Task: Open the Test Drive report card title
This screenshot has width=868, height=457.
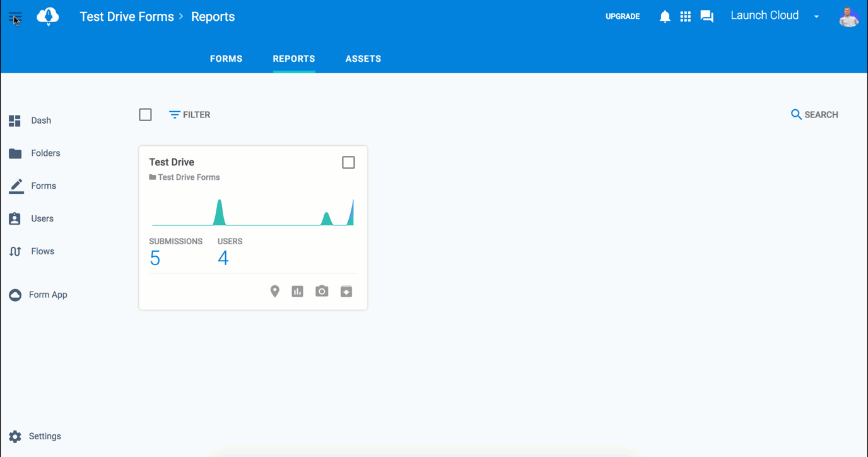Action: click(x=172, y=162)
